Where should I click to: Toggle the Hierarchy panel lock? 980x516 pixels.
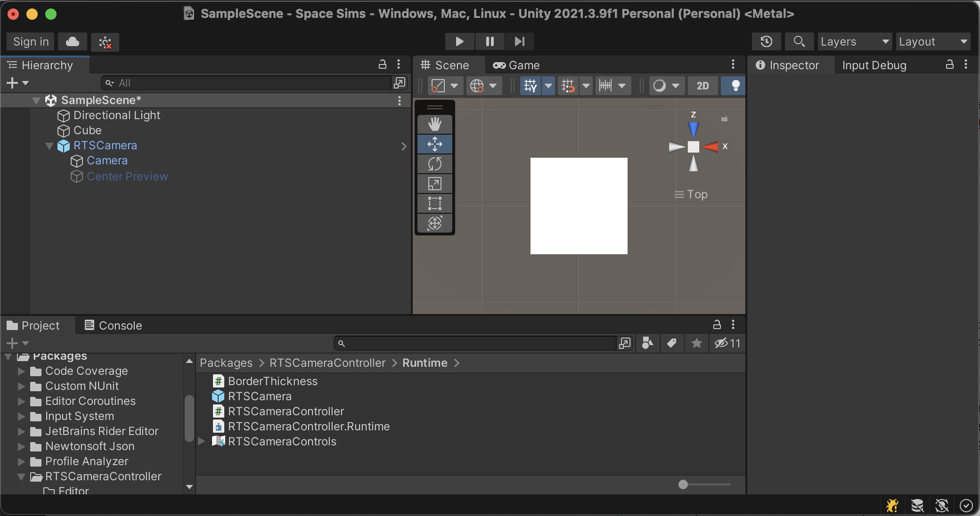click(383, 64)
